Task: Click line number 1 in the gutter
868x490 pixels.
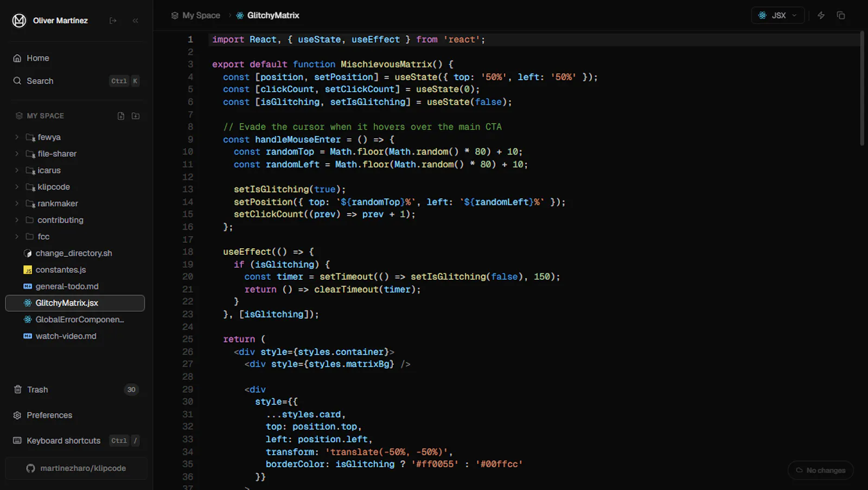Action: pyautogui.click(x=190, y=40)
